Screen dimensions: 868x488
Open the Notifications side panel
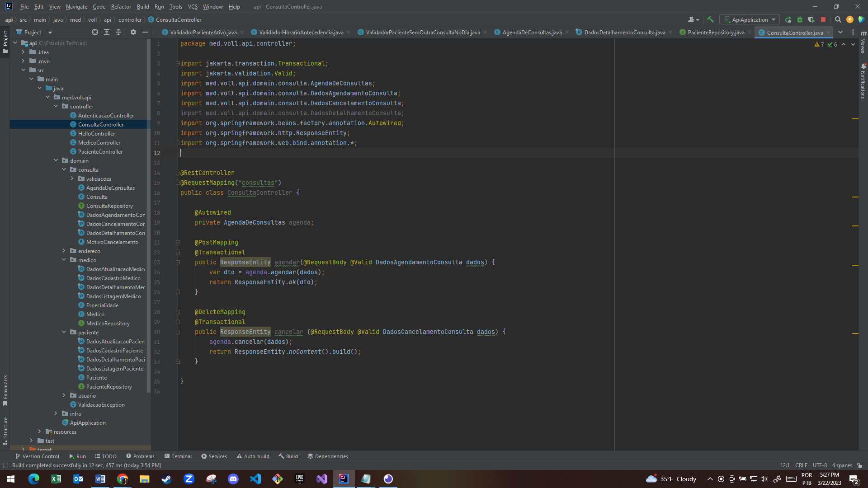click(x=863, y=81)
